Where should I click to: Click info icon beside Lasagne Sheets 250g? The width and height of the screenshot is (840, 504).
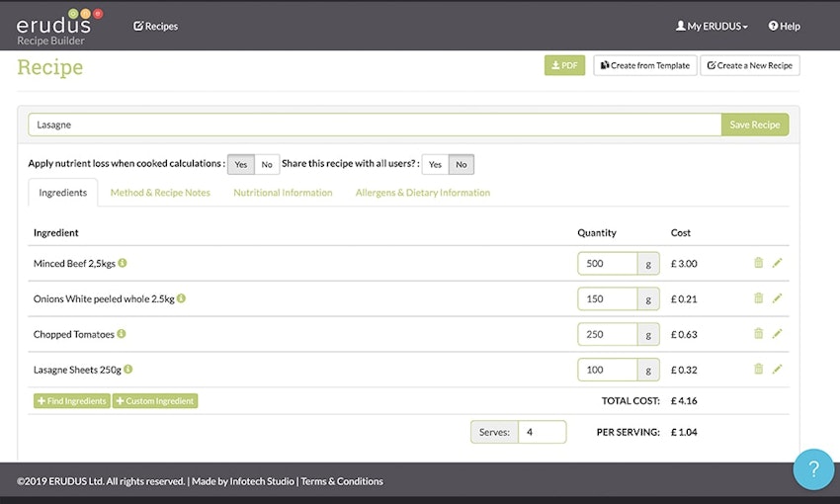point(128,369)
